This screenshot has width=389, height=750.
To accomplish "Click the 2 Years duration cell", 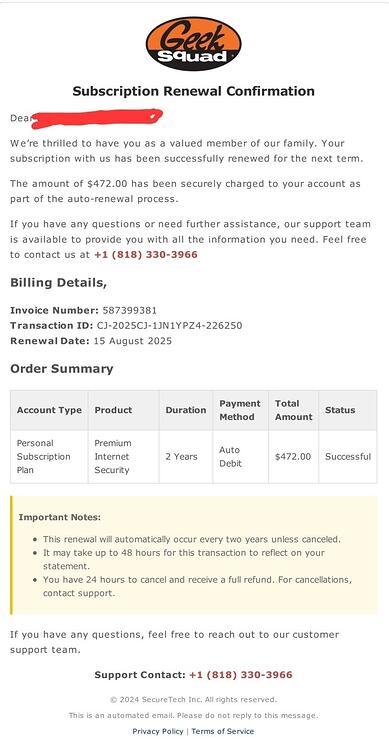I will click(x=186, y=457).
